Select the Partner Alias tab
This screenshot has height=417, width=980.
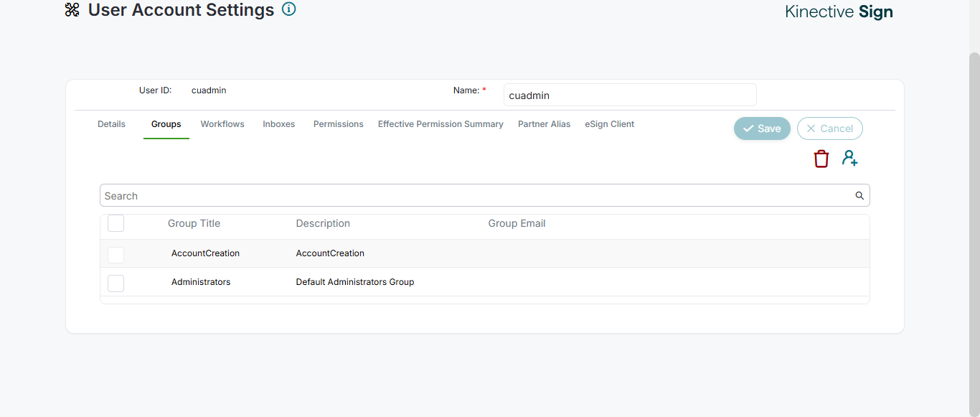(x=545, y=124)
